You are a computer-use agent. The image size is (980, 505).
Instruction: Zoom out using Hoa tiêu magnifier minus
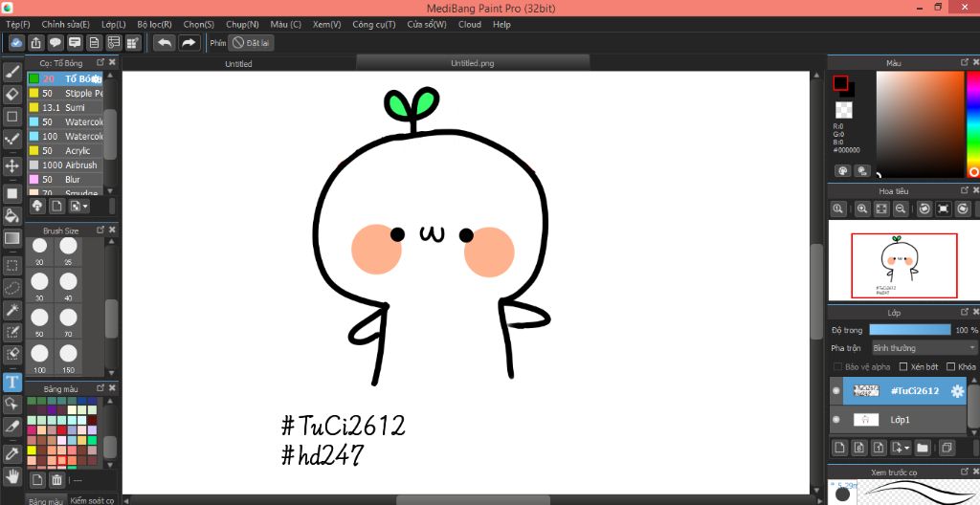tap(901, 209)
